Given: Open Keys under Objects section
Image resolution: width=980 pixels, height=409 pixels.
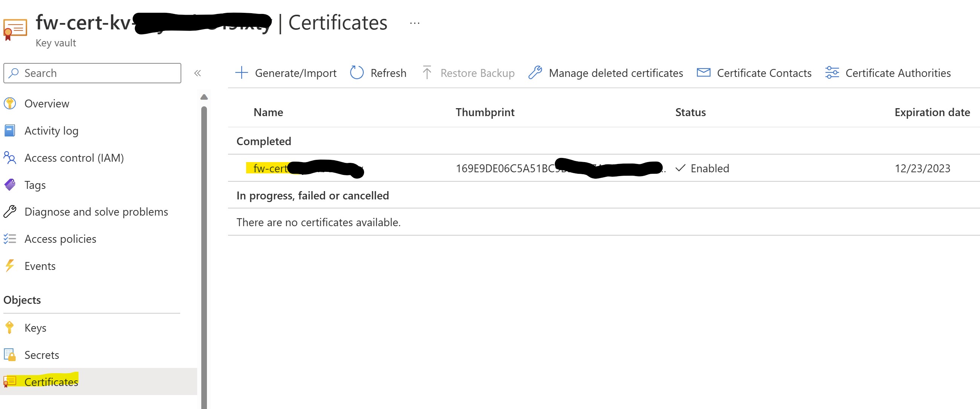Looking at the screenshot, I should coord(35,328).
